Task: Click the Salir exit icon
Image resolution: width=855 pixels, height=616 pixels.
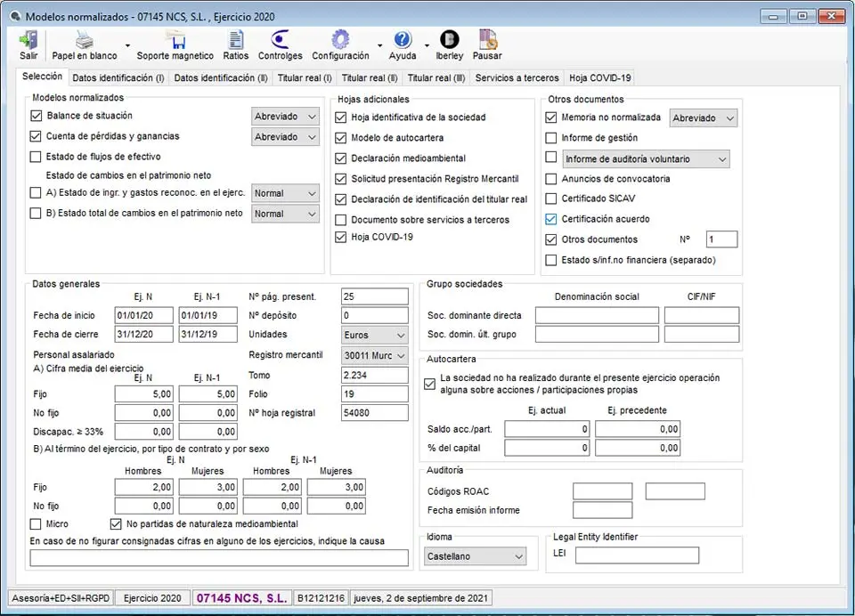Action: coord(28,40)
